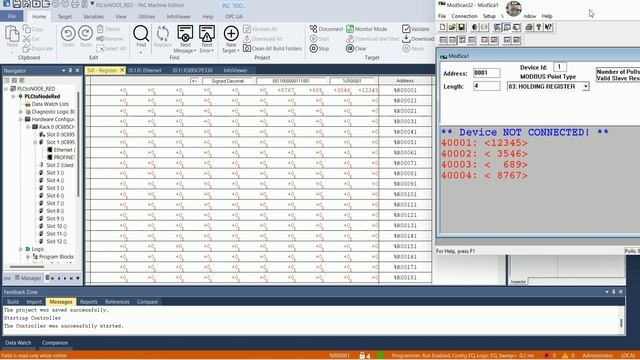Click first icon in ModScan32 second toolbar row
This screenshot has height=360, width=640.
(443, 40)
